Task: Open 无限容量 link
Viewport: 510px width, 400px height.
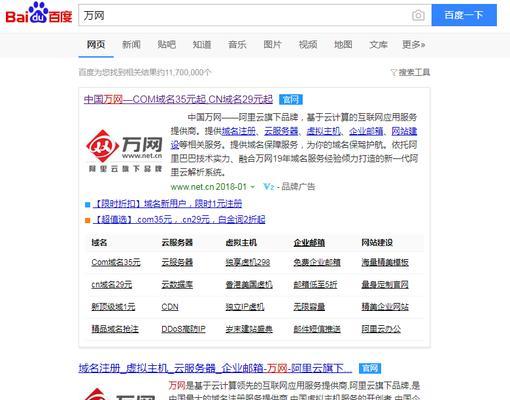Action: (x=309, y=307)
